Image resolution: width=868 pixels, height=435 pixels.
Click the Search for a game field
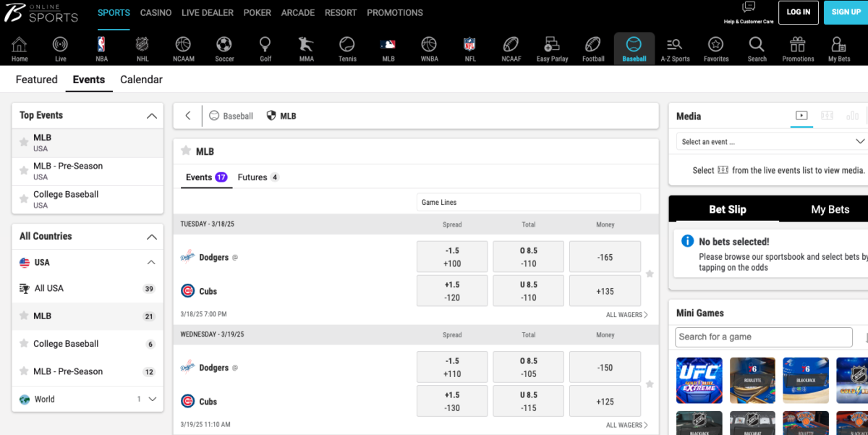click(764, 337)
